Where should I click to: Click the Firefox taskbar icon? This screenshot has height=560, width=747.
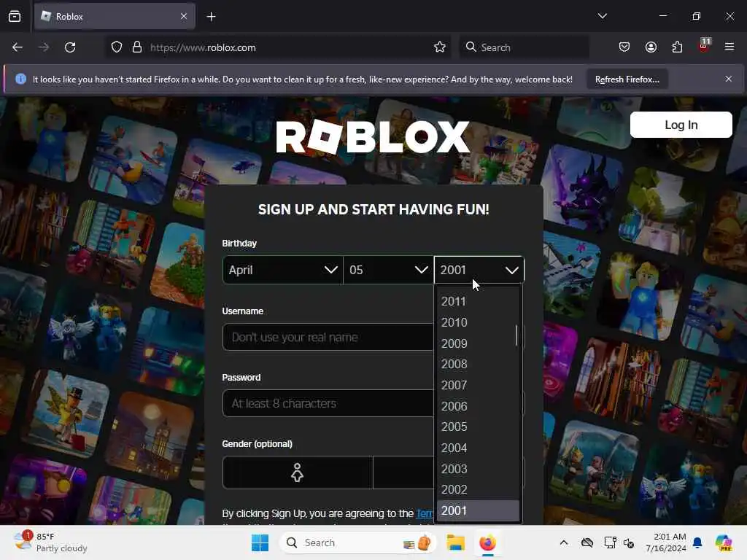tap(487, 542)
